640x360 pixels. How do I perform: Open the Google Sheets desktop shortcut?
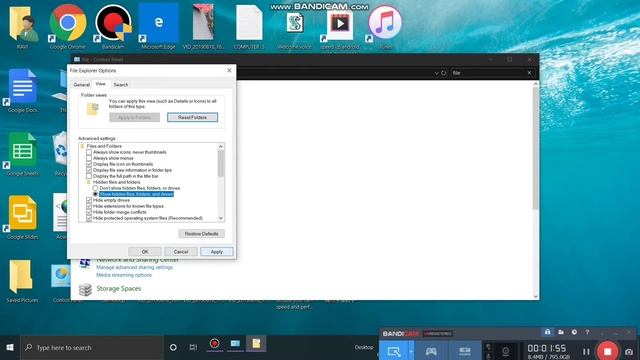[22, 154]
